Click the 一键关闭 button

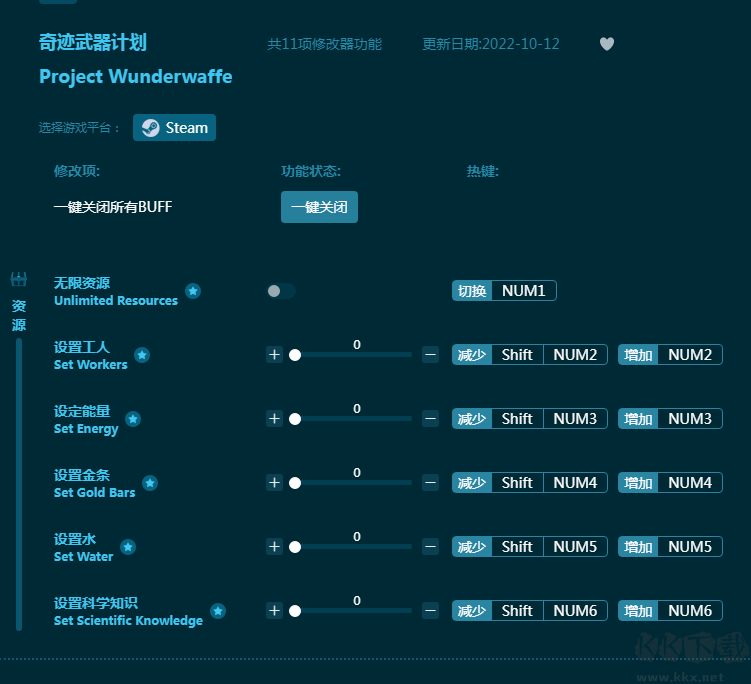[319, 207]
